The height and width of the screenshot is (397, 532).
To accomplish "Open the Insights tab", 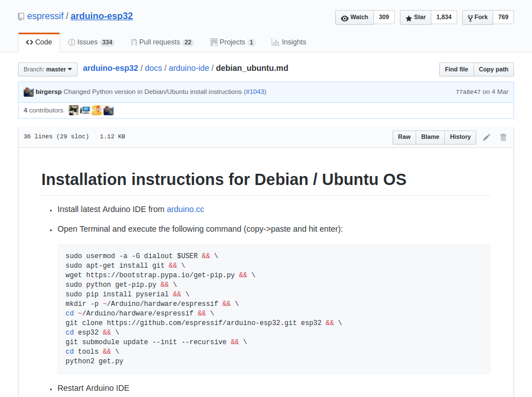I will [288, 42].
